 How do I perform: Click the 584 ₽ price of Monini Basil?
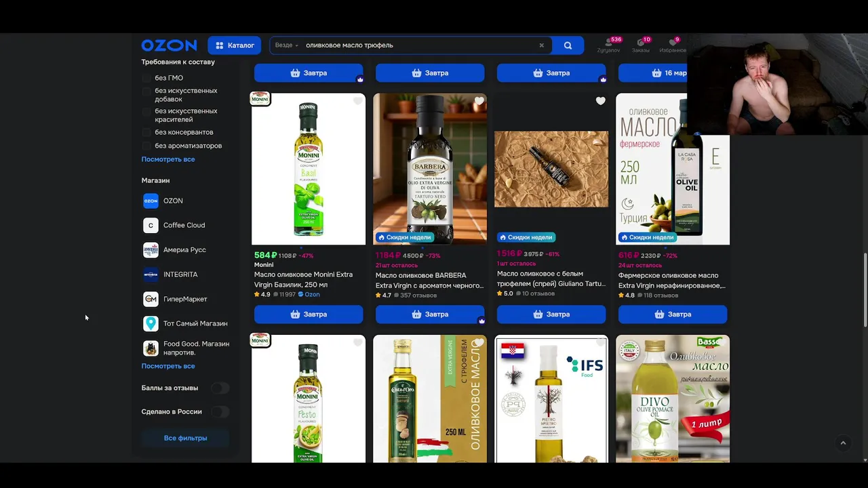pos(265,256)
